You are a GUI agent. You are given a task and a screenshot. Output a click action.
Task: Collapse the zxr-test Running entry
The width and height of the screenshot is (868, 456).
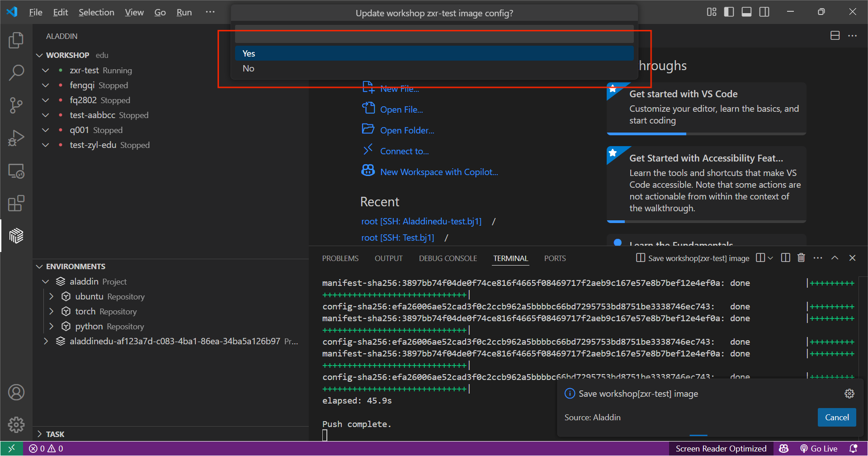pyautogui.click(x=45, y=70)
